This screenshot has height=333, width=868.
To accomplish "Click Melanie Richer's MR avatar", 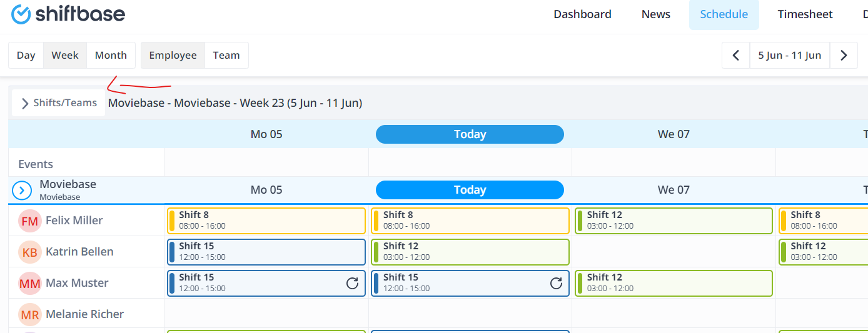I will (30, 314).
